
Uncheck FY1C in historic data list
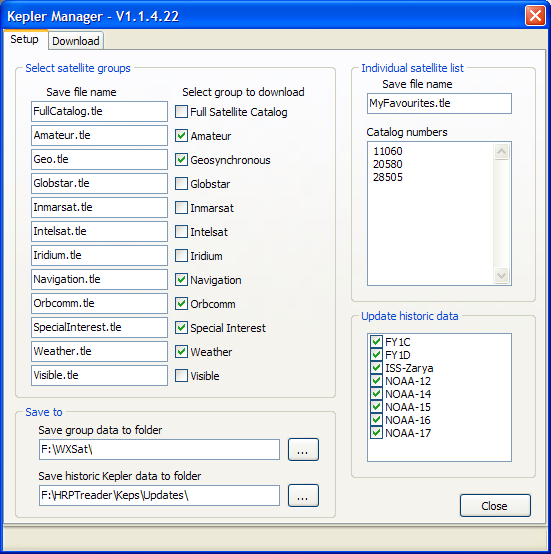click(376, 342)
